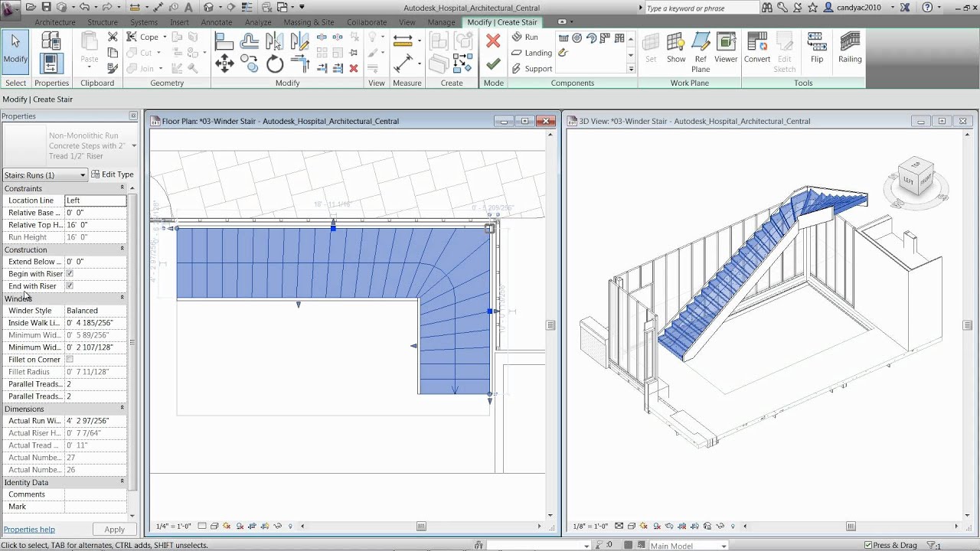Collapse the Construction section

[122, 249]
